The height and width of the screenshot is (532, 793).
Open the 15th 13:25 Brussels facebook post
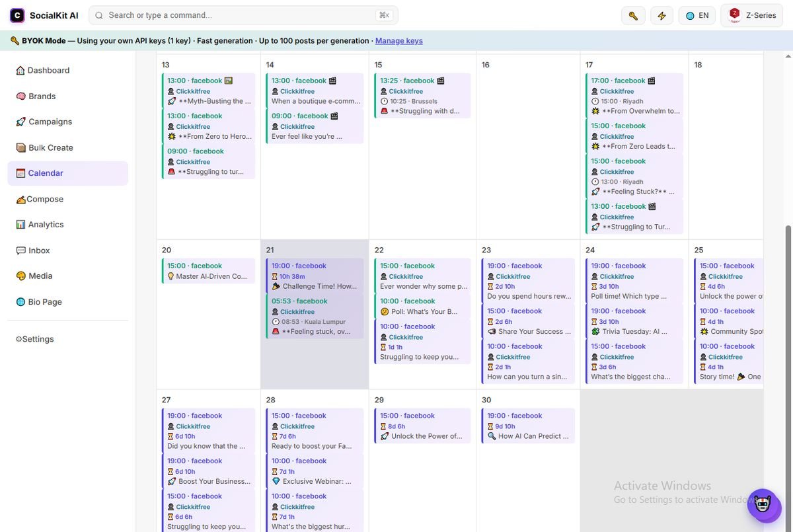423,96
